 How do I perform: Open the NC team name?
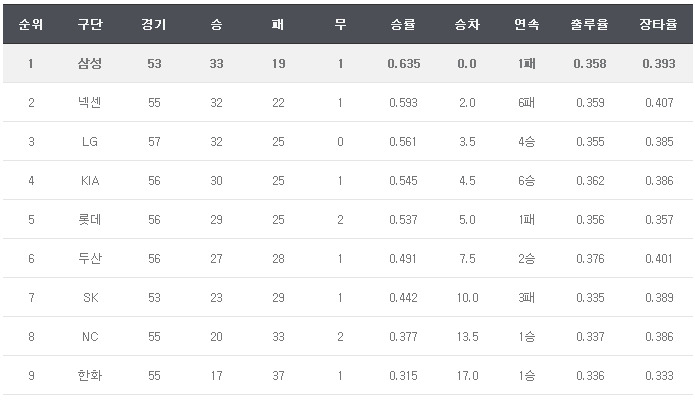click(90, 337)
